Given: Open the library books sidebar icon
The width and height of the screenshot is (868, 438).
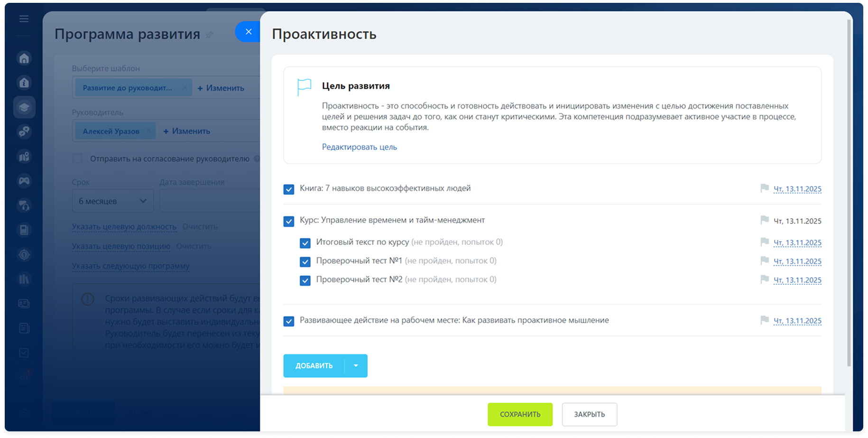Looking at the screenshot, I should (x=24, y=279).
